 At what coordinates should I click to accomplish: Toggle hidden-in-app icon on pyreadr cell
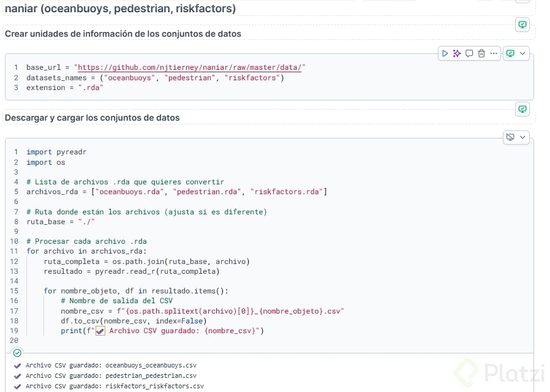pyautogui.click(x=510, y=137)
